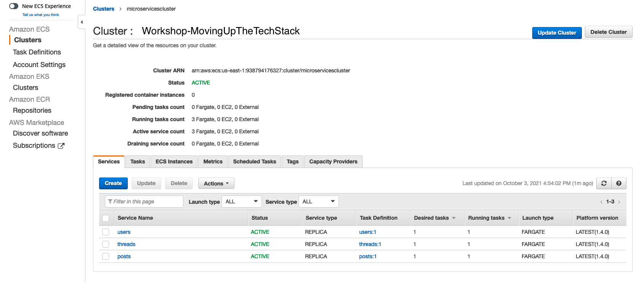Select the Services tab
Viewport: 644px width, 283px height.
point(109,161)
